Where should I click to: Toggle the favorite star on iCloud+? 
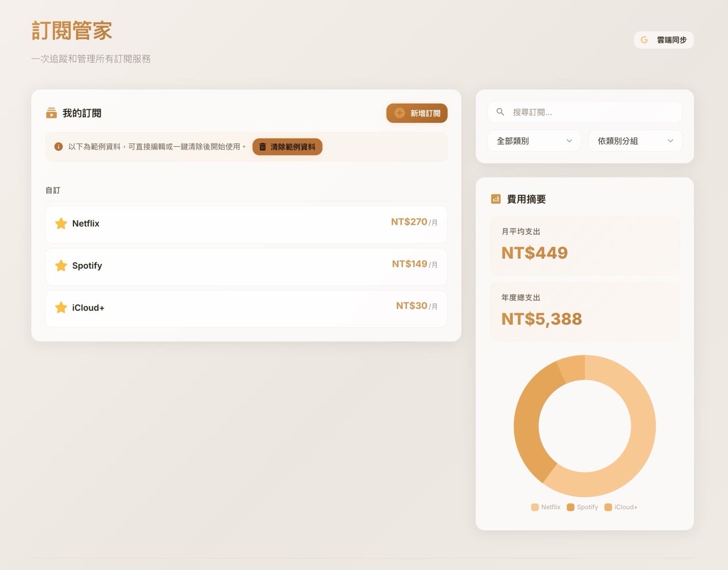click(x=61, y=307)
